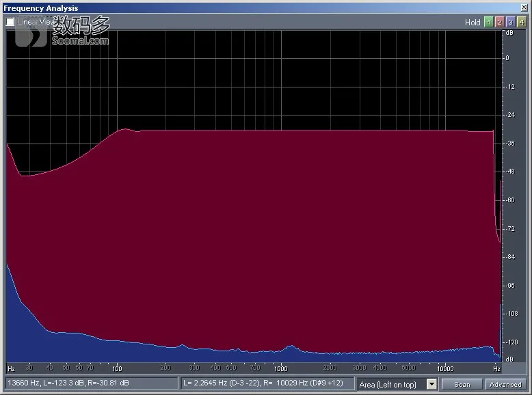Click Hold button 1
This screenshot has height=395, width=532.
488,23
